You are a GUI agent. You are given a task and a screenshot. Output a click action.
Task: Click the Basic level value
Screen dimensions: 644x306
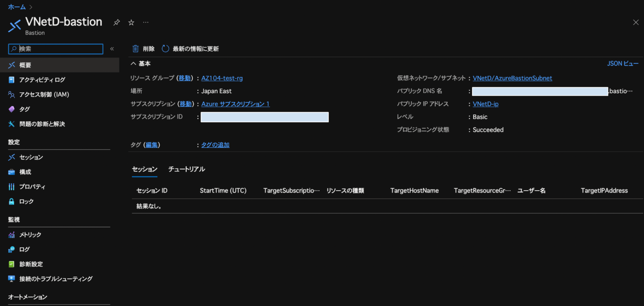pos(480,117)
